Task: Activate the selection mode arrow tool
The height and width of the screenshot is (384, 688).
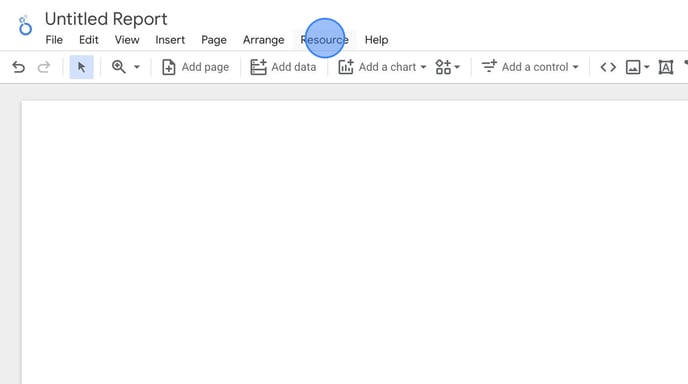Action: tap(82, 67)
